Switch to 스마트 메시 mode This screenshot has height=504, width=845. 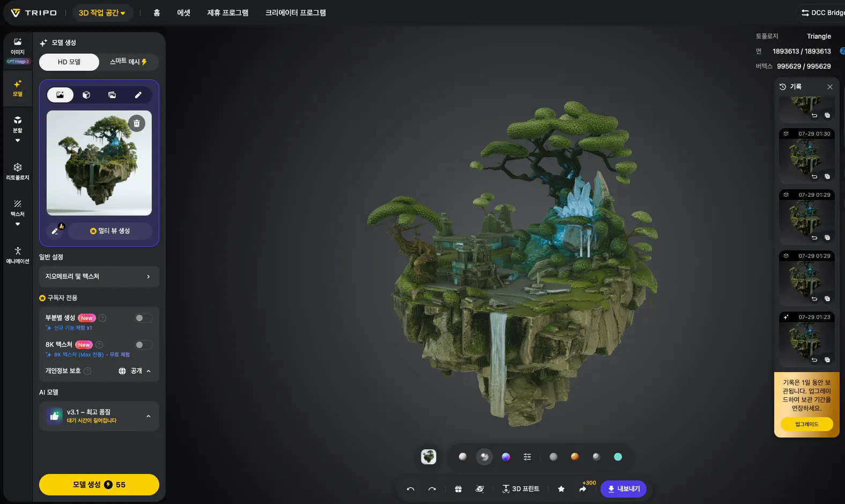tap(129, 62)
